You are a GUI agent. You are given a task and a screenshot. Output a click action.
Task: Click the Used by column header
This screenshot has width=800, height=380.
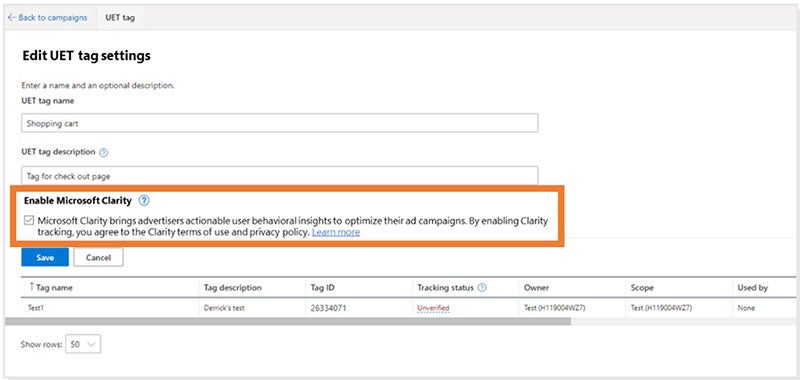[753, 288]
